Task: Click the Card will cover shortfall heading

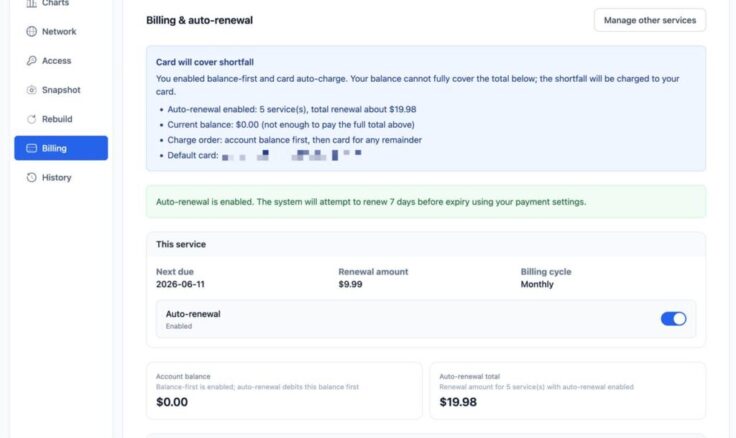Action: point(205,62)
